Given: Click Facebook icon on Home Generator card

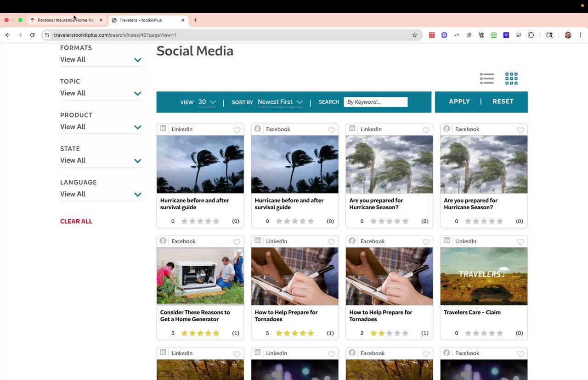Looking at the screenshot, I should tap(163, 241).
